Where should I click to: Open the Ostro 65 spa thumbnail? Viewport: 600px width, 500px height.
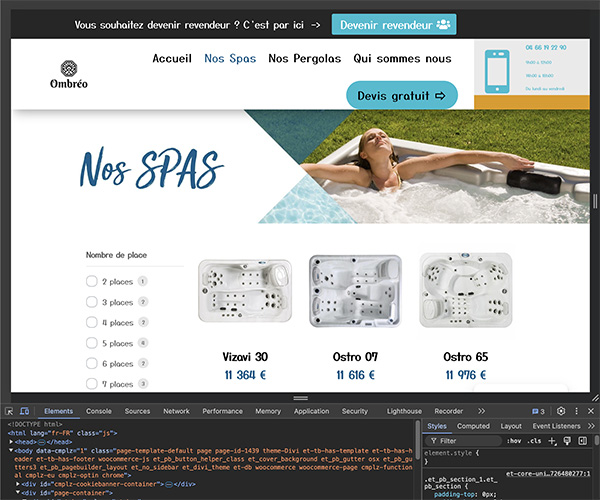point(466,290)
